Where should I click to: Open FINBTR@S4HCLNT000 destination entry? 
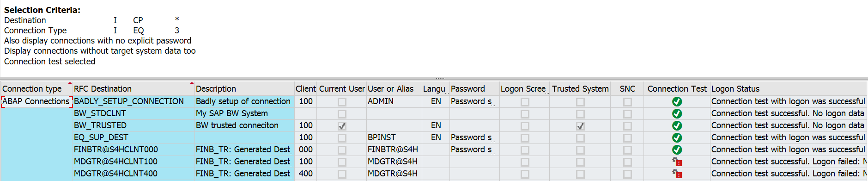click(116, 150)
